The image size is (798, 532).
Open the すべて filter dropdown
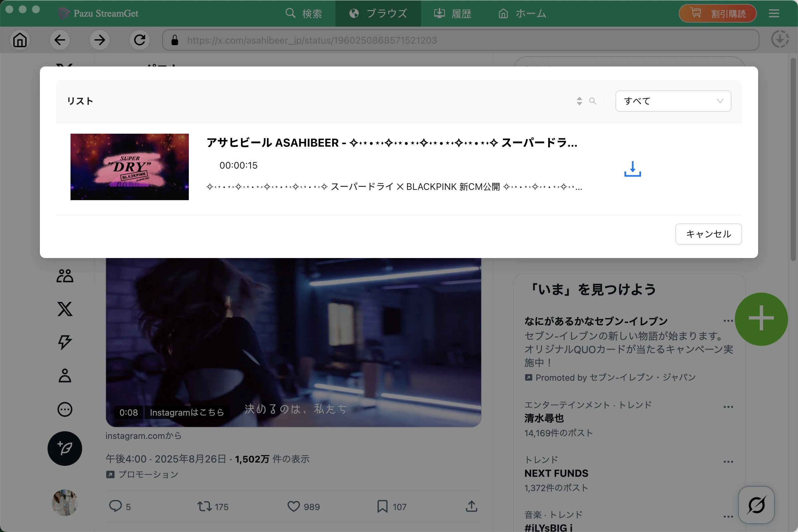click(673, 101)
